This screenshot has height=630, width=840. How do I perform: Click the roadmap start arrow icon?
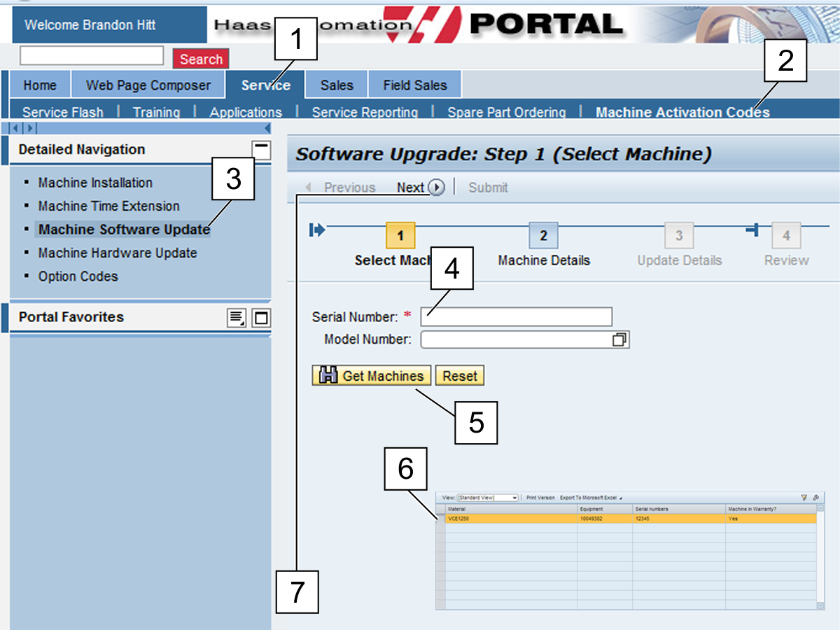click(x=317, y=230)
